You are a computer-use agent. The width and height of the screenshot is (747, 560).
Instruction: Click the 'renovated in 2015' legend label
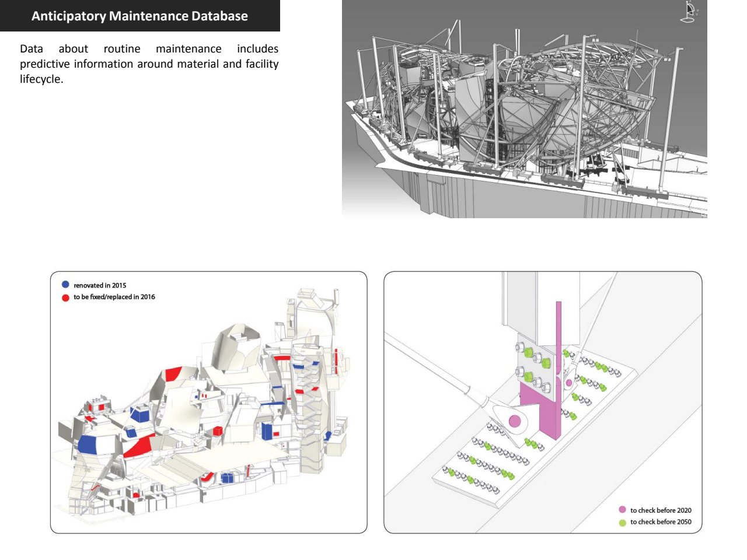(100, 285)
